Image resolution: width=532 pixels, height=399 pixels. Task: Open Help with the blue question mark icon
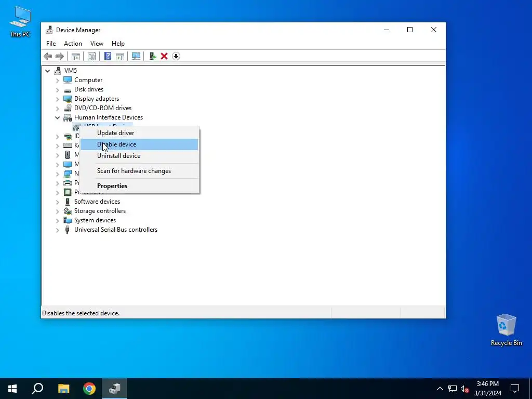108,56
